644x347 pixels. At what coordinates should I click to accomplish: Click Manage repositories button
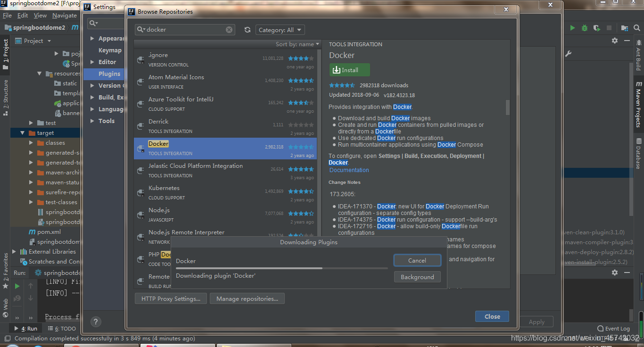pos(247,298)
